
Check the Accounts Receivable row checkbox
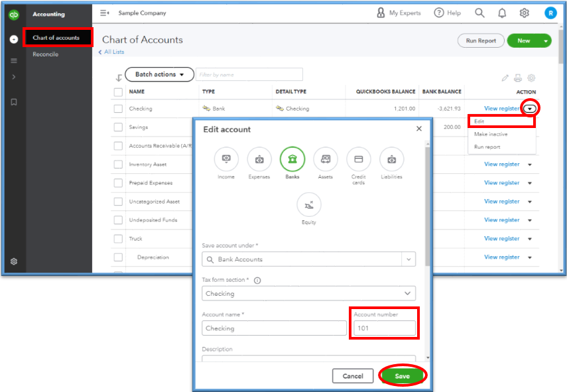click(118, 146)
